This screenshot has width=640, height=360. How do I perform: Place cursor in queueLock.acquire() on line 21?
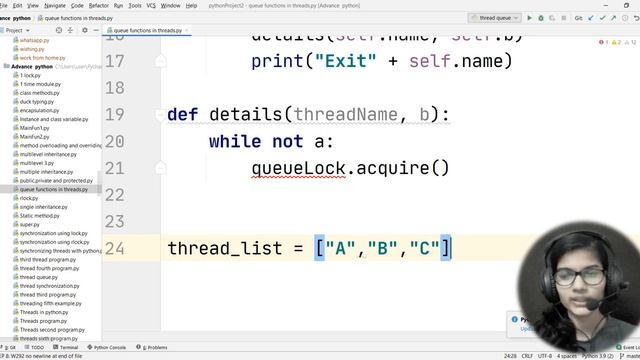click(x=350, y=168)
